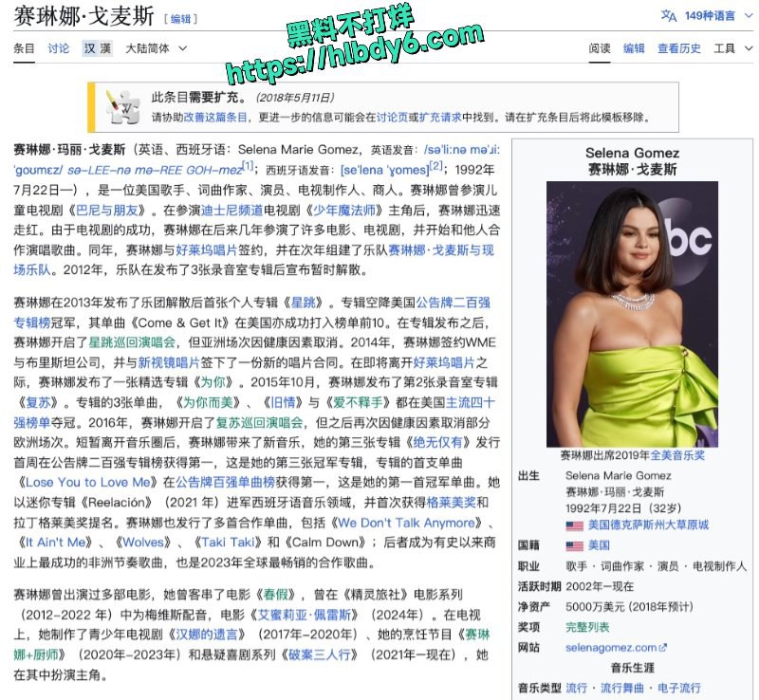Open the We Don't Talk Anymore link

pos(407,523)
